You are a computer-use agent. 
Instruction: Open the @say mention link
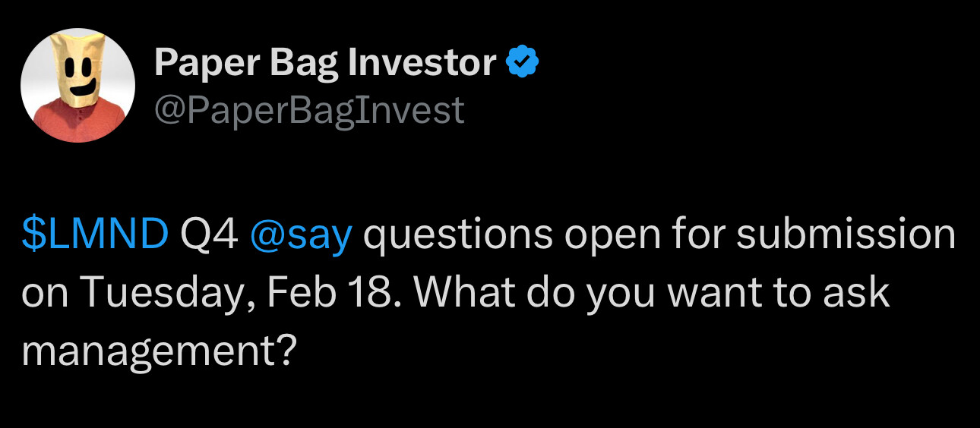pyautogui.click(x=301, y=236)
